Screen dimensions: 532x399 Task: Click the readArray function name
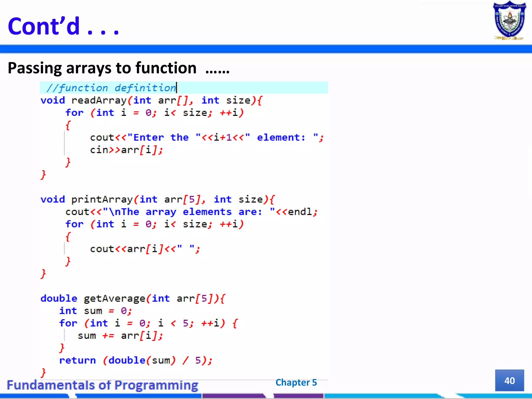(x=99, y=101)
